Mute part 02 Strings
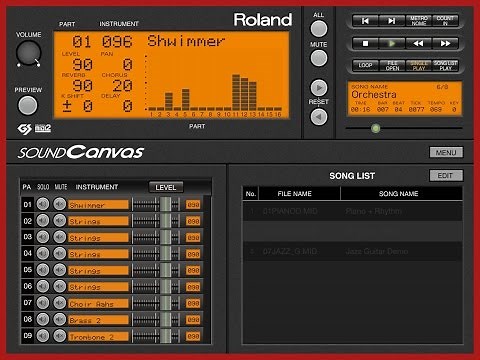 (x=60, y=220)
